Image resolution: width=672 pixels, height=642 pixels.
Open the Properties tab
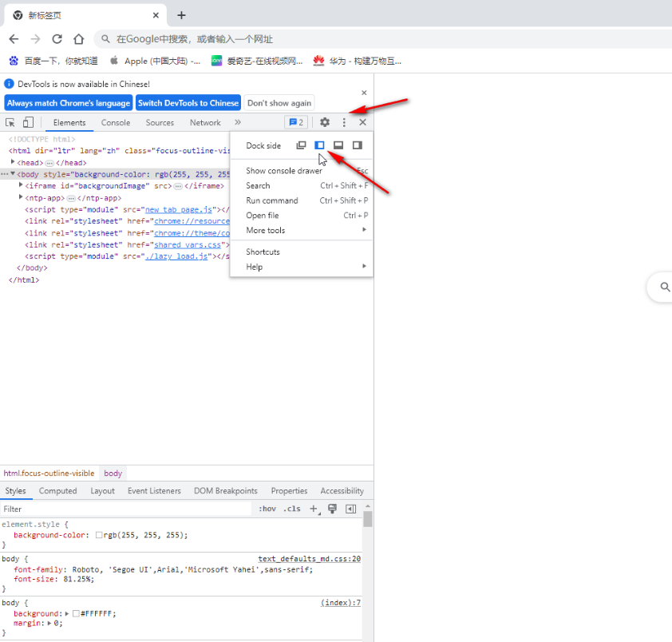[289, 491]
